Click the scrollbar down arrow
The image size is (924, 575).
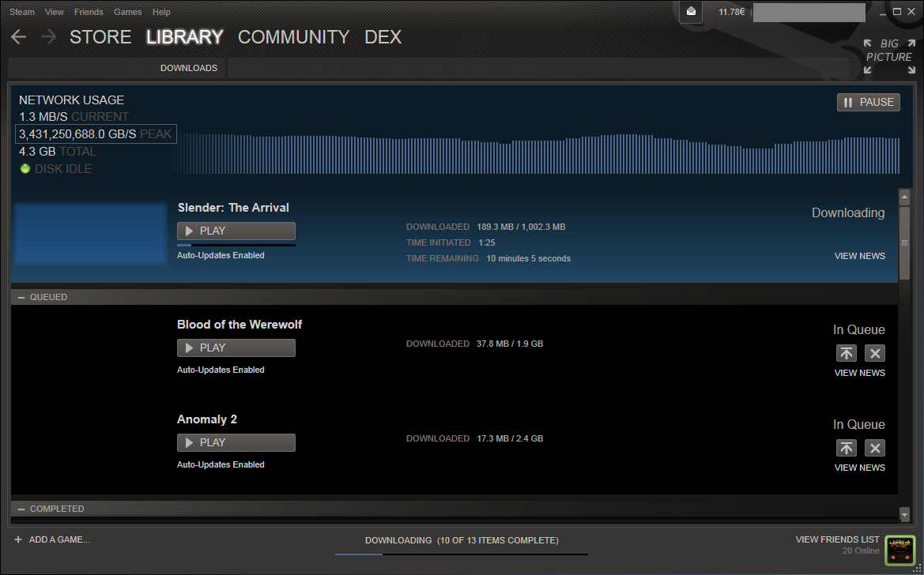[x=904, y=515]
